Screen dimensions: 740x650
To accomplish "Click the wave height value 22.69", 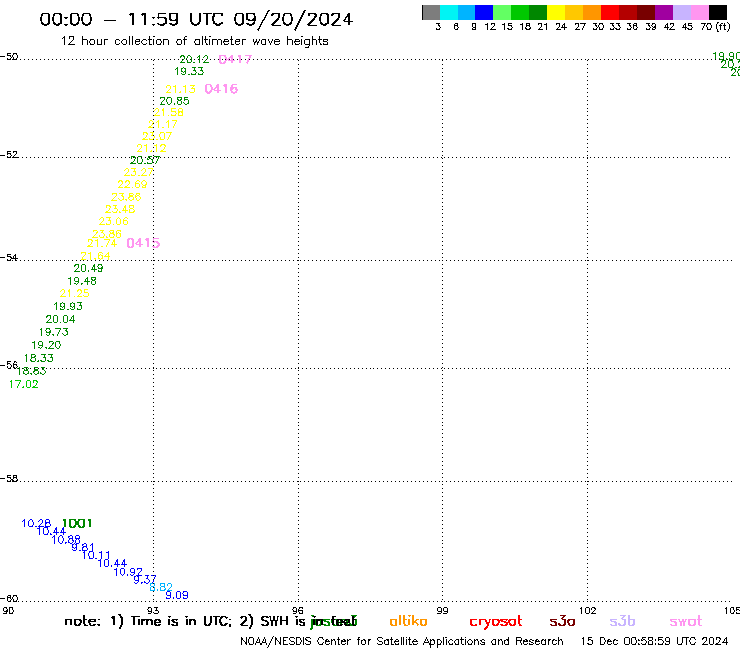I will click(x=133, y=185).
